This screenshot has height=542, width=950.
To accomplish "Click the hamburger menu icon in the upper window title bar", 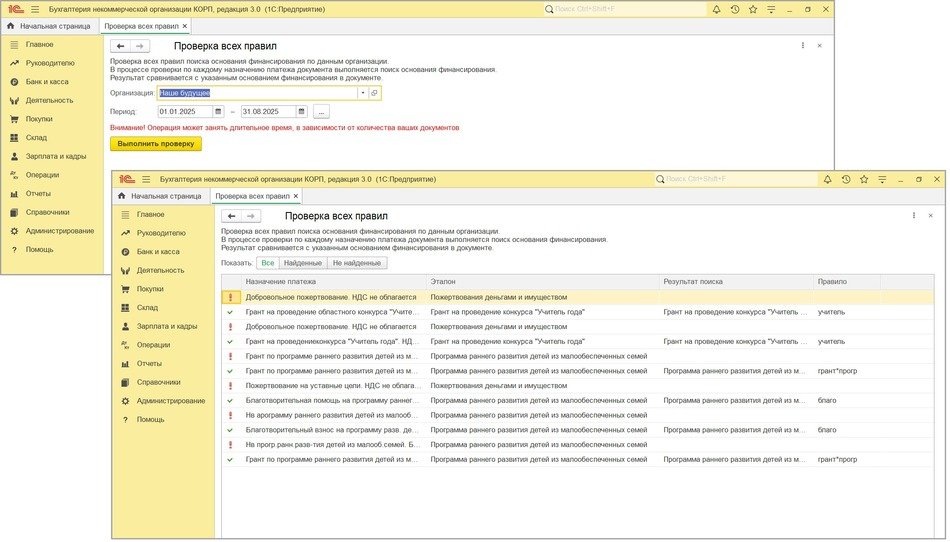I will (34, 9).
